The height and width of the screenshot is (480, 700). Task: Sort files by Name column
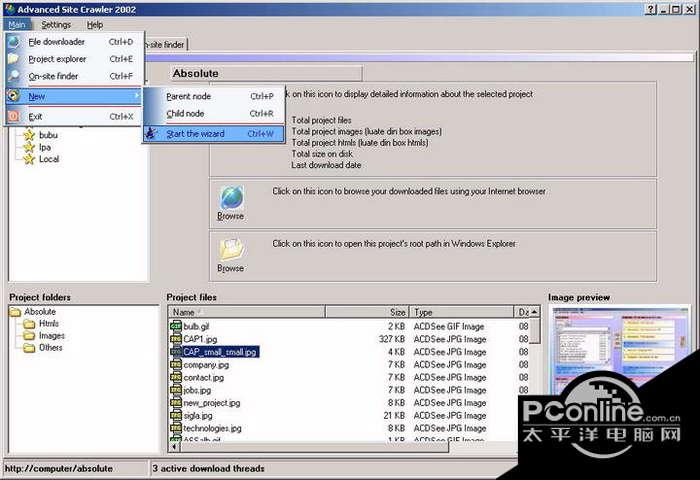[x=247, y=312]
